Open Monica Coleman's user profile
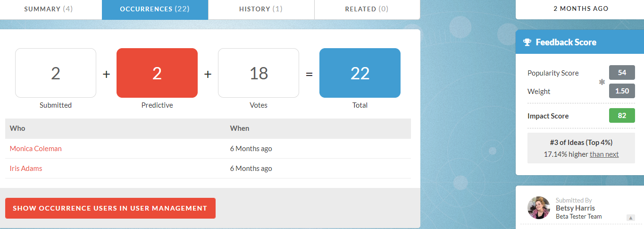Screen dimensions: 644x229 pos(36,149)
